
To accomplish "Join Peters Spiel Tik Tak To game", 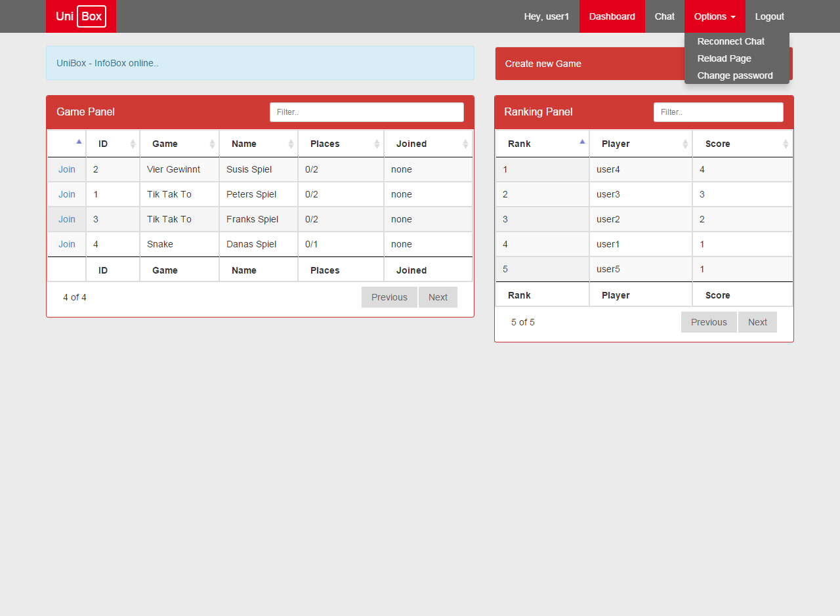I will pos(67,194).
